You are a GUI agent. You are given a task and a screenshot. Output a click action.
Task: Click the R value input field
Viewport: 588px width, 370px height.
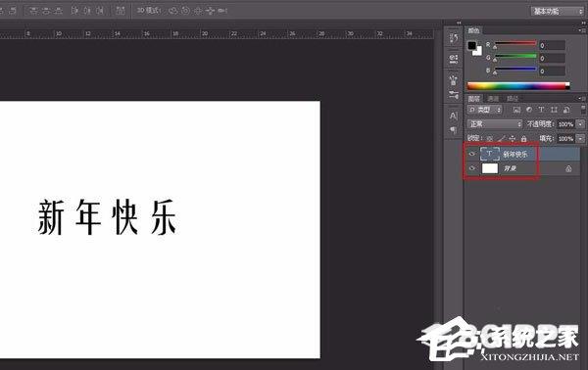(x=552, y=46)
